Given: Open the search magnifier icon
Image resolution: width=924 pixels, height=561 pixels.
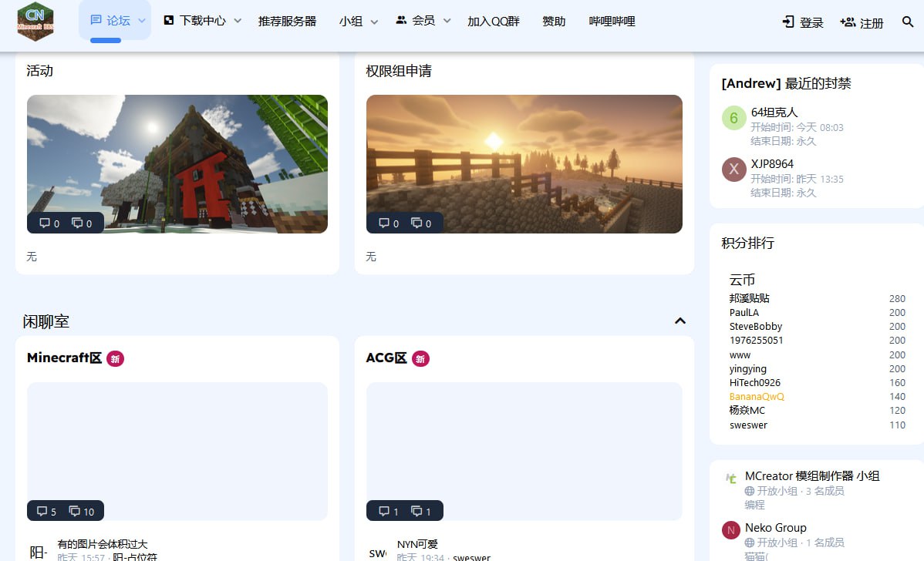Looking at the screenshot, I should [x=908, y=22].
